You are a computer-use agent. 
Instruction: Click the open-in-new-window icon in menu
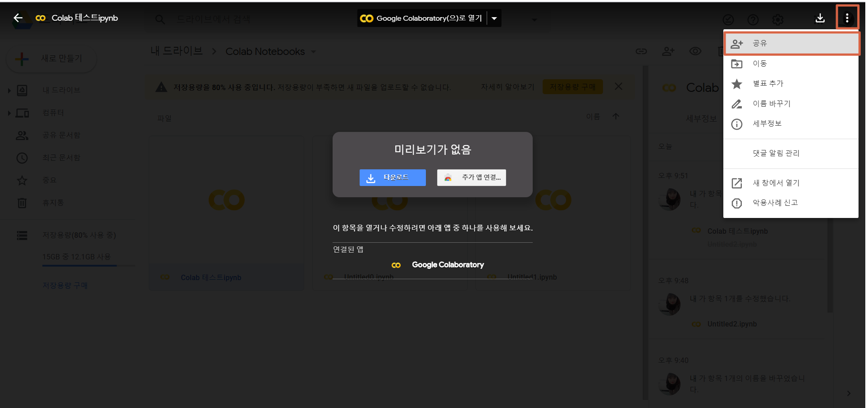(x=736, y=183)
